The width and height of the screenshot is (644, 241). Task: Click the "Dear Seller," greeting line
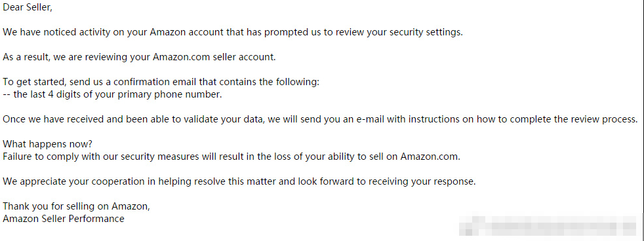[x=27, y=8]
